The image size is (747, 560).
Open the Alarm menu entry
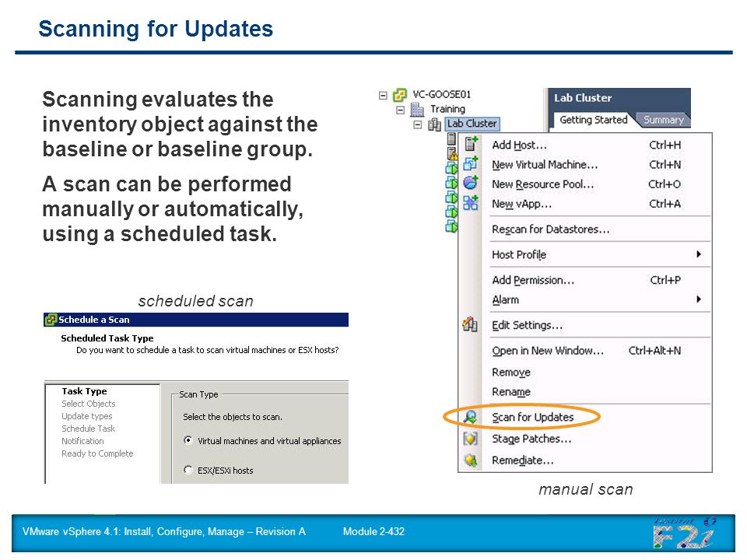pos(586,300)
